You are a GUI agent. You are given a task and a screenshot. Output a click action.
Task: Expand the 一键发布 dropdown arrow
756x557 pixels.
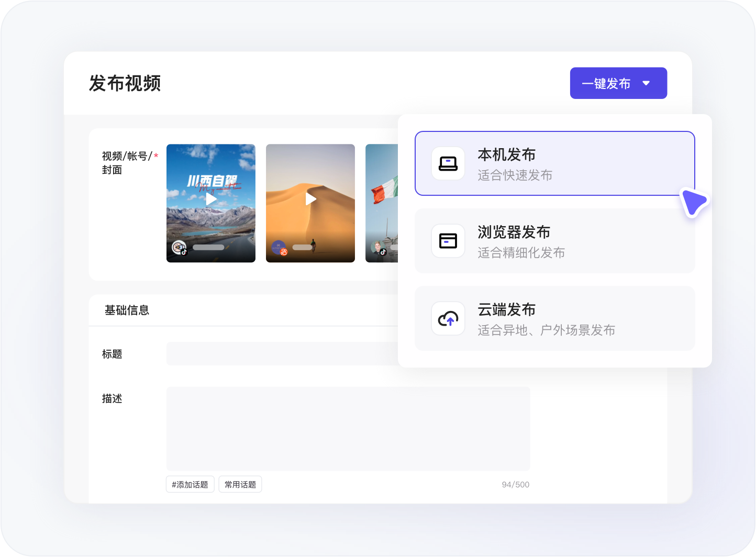pyautogui.click(x=646, y=83)
